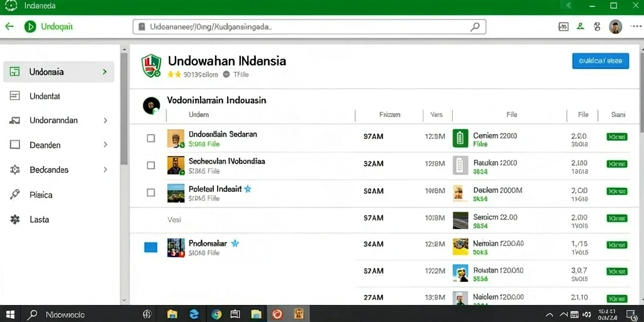644x322 pixels.
Task: Open File Explorer from the taskbar
Action: click(x=172, y=314)
